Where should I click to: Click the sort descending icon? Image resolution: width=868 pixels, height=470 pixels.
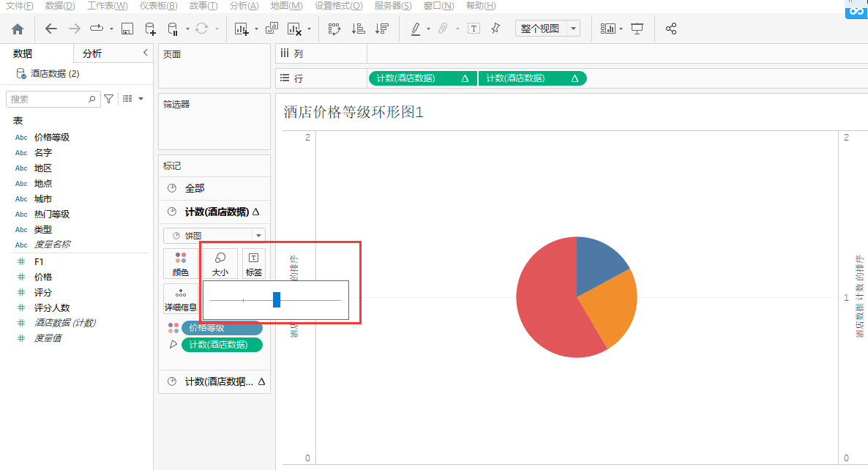[x=382, y=29]
